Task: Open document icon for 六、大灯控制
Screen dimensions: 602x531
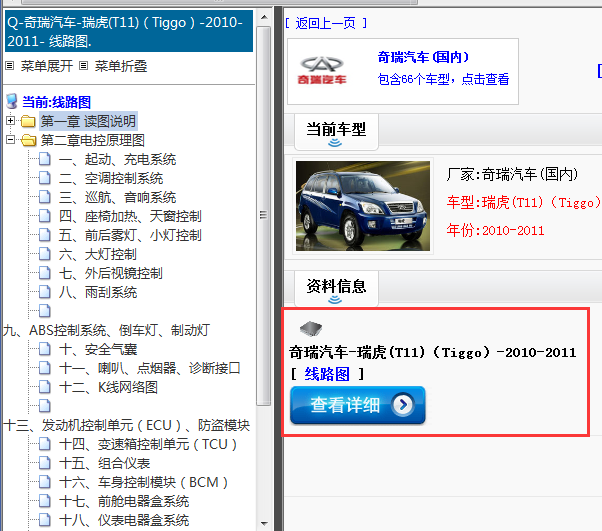Action: pyautogui.click(x=45, y=254)
